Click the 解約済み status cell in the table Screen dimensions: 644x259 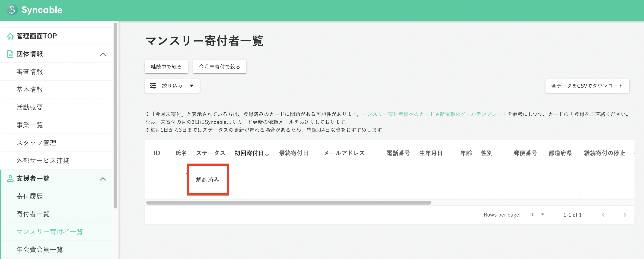tap(208, 179)
